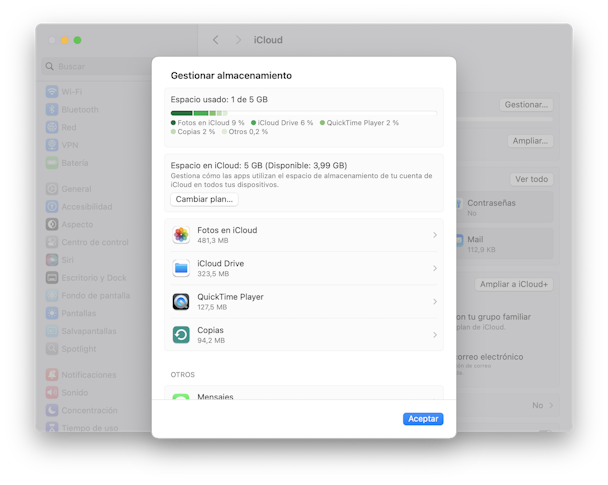Click the 127,5 MB size text
The image size is (608, 485).
click(212, 307)
